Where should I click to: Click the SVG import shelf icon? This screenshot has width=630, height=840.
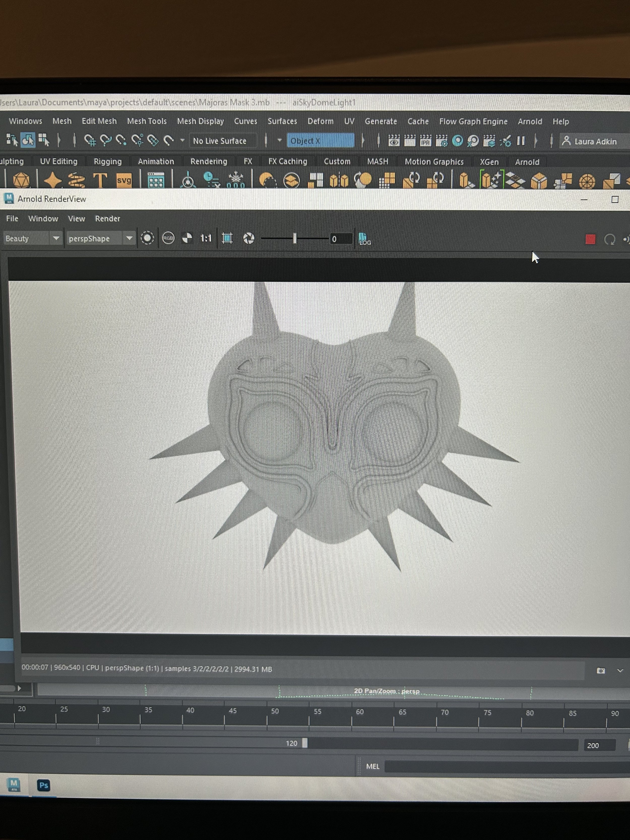124,180
